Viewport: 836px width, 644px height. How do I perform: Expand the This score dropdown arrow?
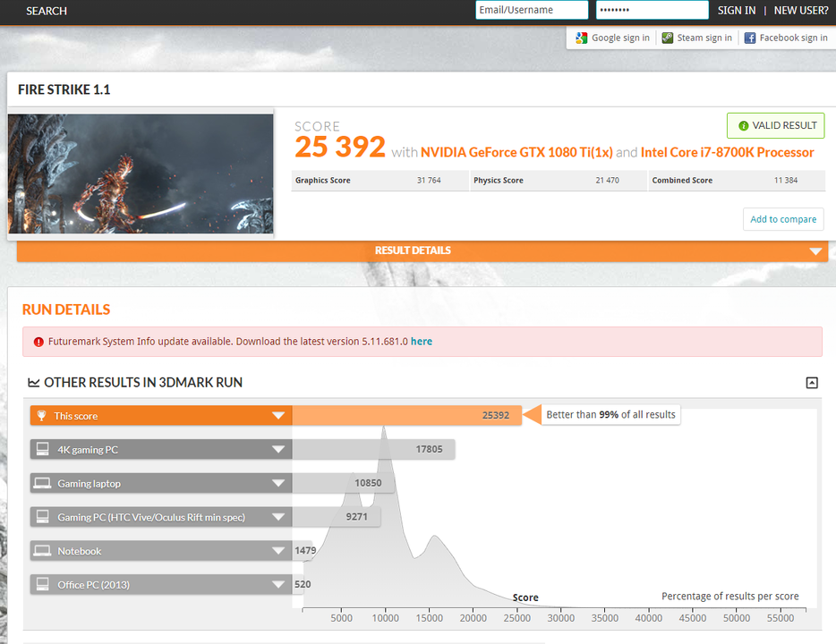coord(278,416)
